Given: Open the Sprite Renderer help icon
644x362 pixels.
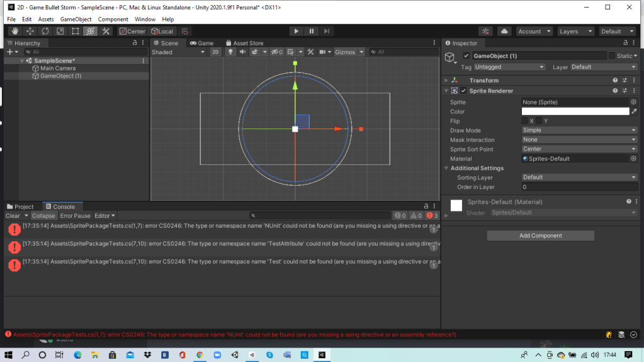Looking at the screenshot, I should click(x=615, y=91).
